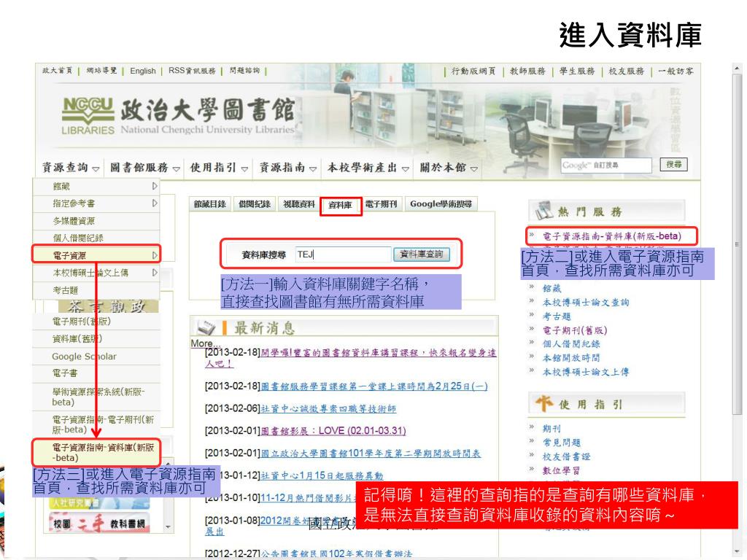747x560 pixels.
Task: Switch to 資料庫 tab
Action: pos(340,205)
